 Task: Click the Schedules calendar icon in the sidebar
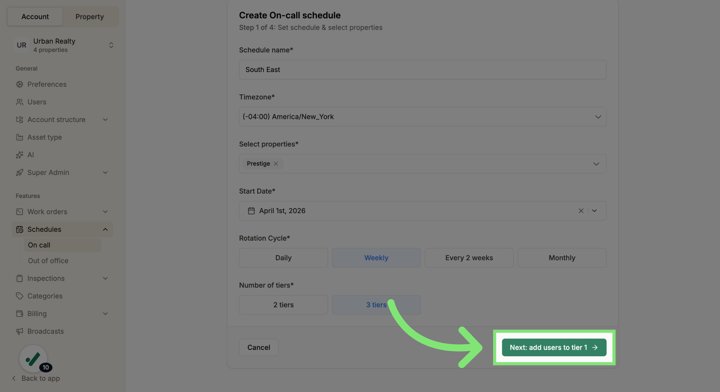[19, 229]
